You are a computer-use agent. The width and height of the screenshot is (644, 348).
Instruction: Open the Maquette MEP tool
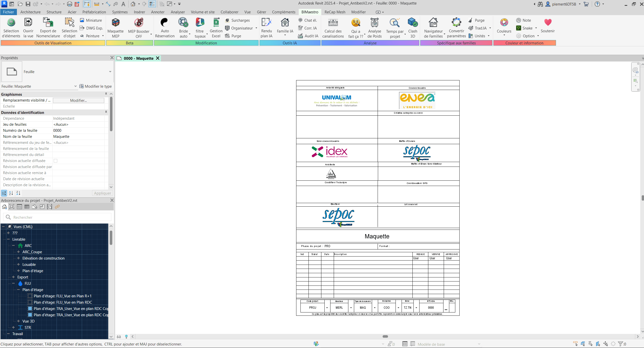(x=116, y=28)
